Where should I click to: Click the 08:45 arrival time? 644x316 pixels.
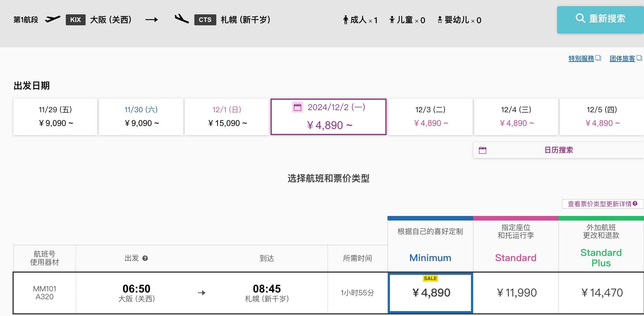point(267,289)
